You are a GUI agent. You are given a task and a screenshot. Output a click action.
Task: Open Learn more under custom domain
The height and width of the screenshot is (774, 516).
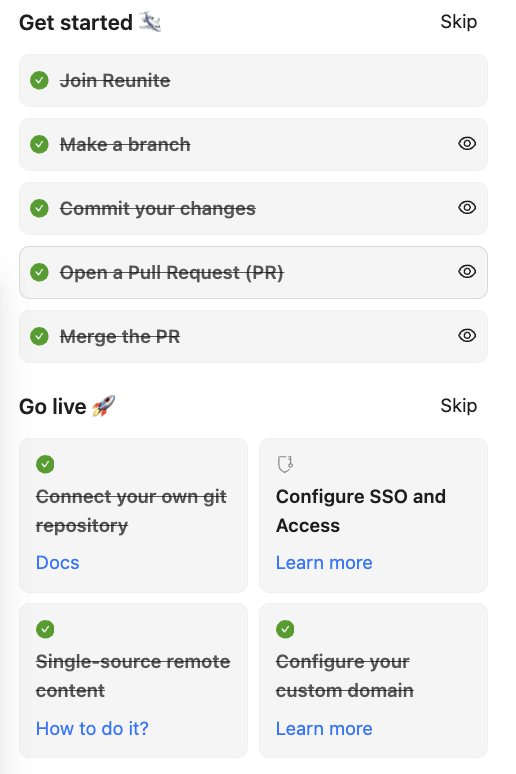point(324,729)
